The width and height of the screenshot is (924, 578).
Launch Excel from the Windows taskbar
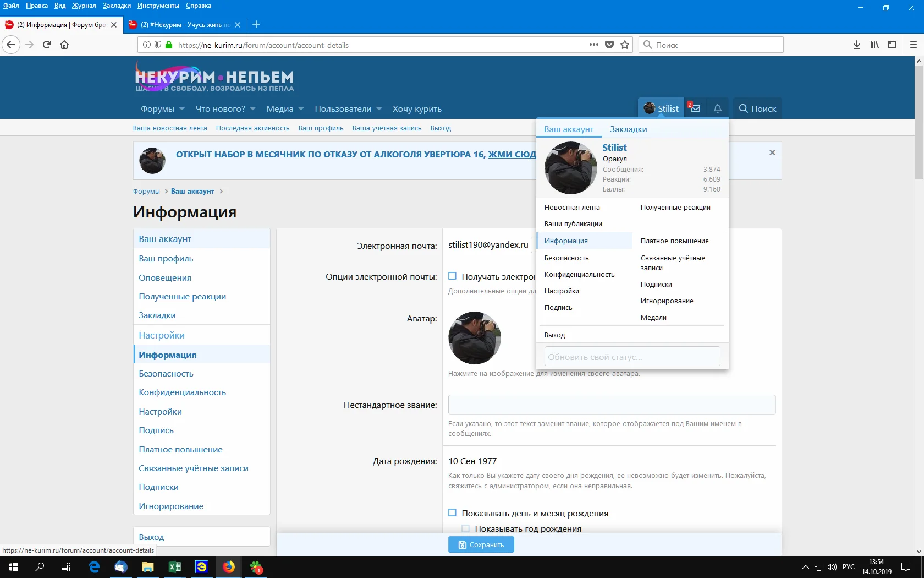(175, 566)
